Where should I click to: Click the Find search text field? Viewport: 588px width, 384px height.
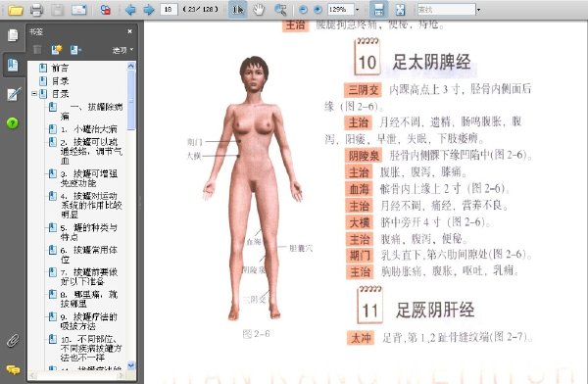[x=446, y=10]
